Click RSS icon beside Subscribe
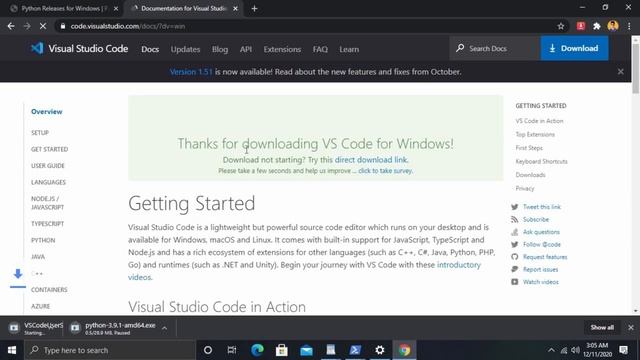640x360 pixels. pyautogui.click(x=515, y=220)
